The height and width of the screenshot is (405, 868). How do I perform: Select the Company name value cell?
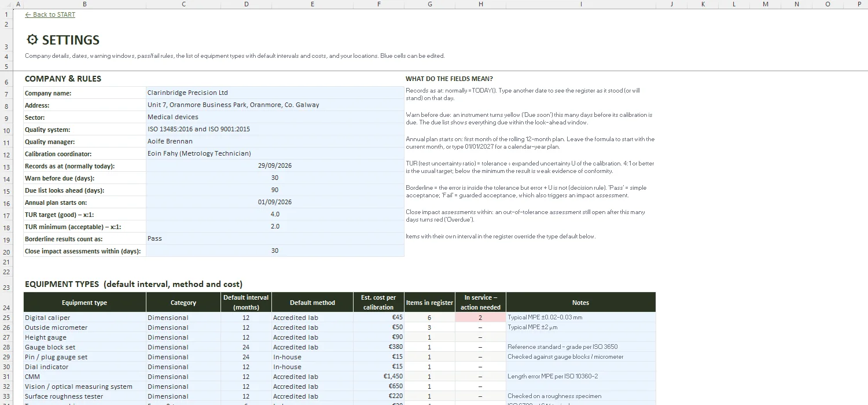[275, 93]
